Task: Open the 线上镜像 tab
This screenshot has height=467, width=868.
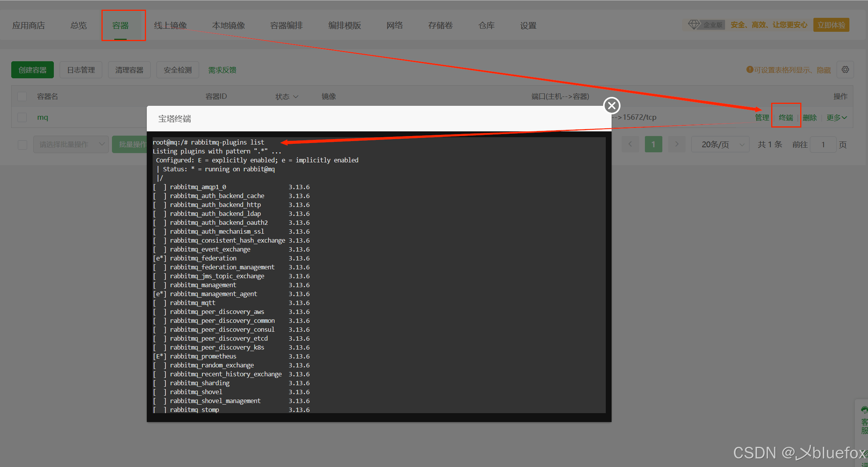Action: (x=170, y=26)
